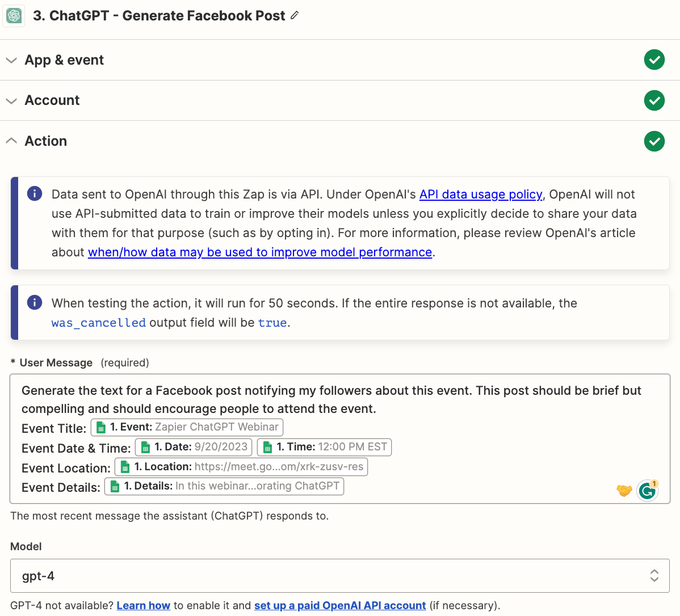Click the Event Location: label text
The image size is (680, 616).
66,468
